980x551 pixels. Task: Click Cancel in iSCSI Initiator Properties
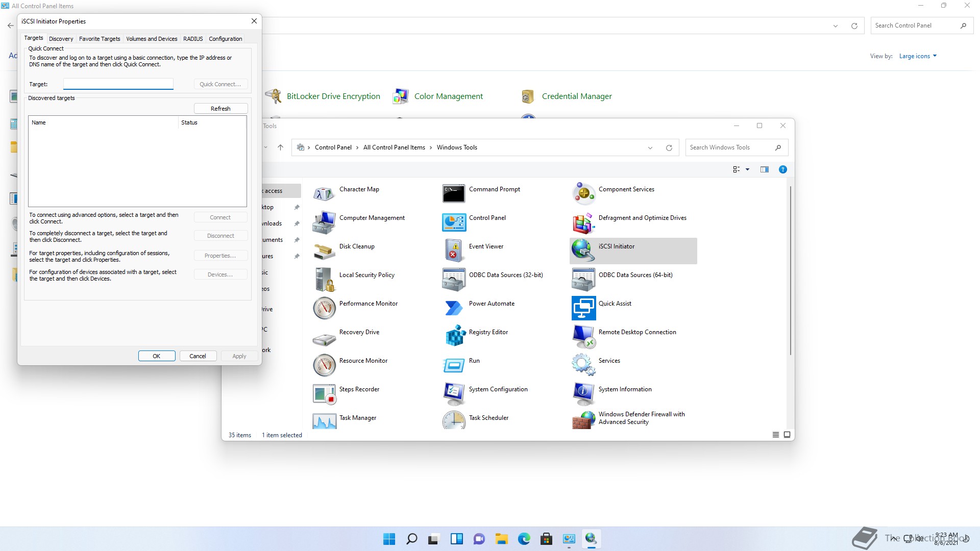tap(198, 356)
